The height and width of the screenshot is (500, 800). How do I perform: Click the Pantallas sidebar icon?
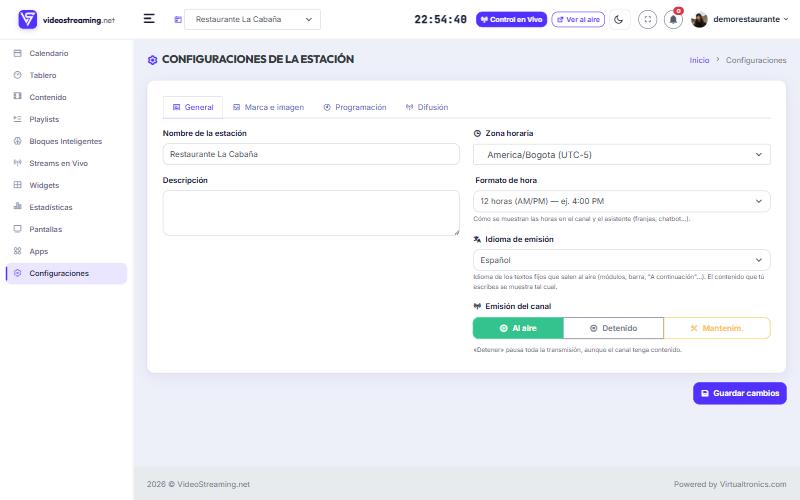pos(17,229)
